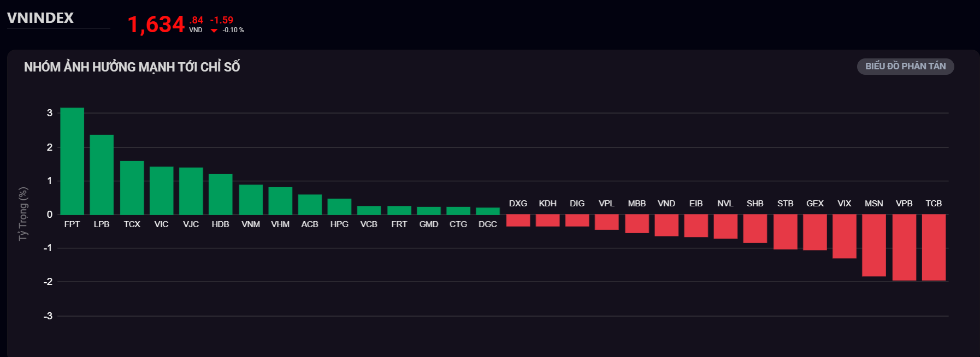
Task: Click the red down-arrow change indicator
Action: pyautogui.click(x=214, y=31)
